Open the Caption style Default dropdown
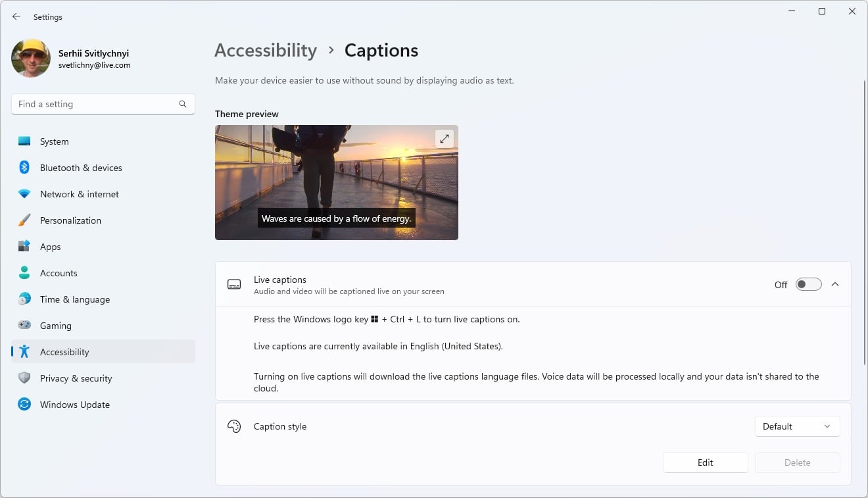The image size is (868, 498). point(797,426)
